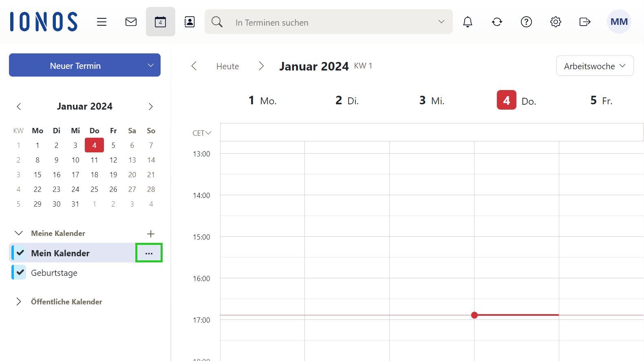Open the mail envelope icon
This screenshot has width=644, height=361.
point(131,22)
